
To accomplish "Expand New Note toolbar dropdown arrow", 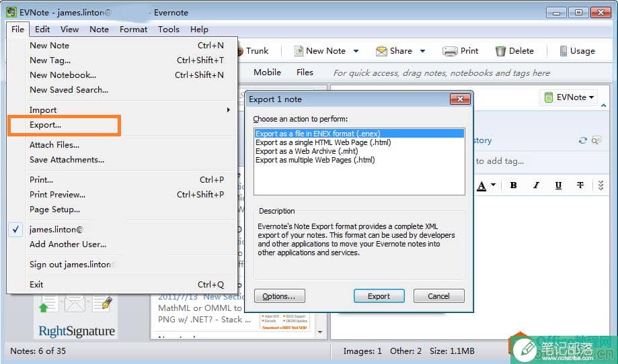I will click(x=356, y=51).
